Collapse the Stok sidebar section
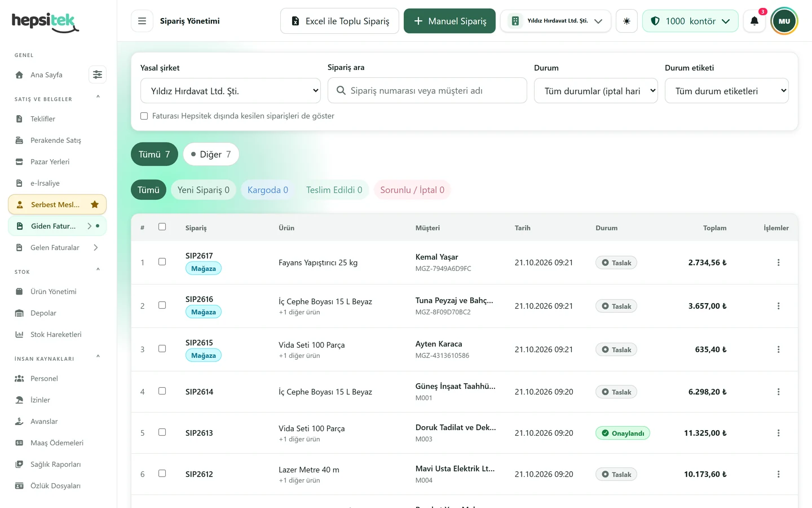 pos(98,270)
